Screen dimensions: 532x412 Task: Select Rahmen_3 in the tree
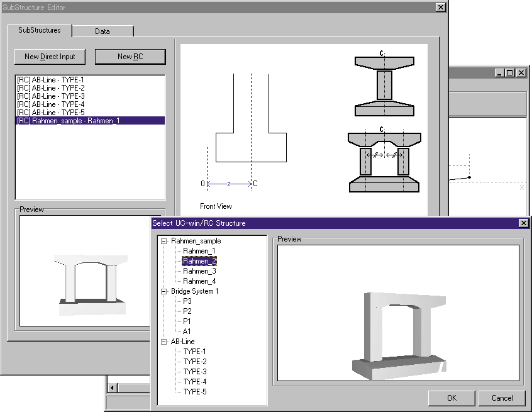(x=199, y=271)
